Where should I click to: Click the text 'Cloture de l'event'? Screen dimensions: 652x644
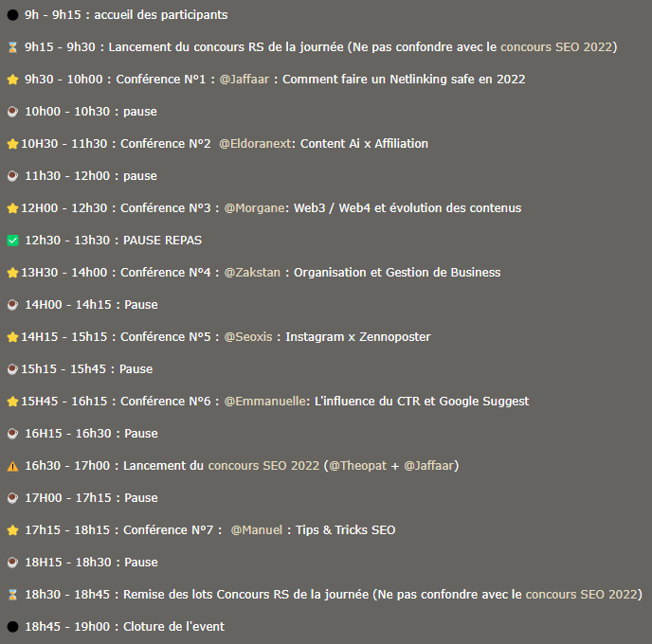(173, 627)
